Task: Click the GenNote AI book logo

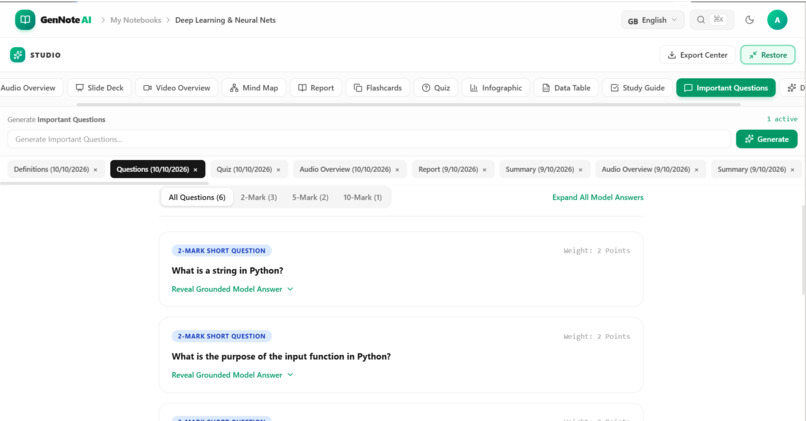Action: (25, 20)
